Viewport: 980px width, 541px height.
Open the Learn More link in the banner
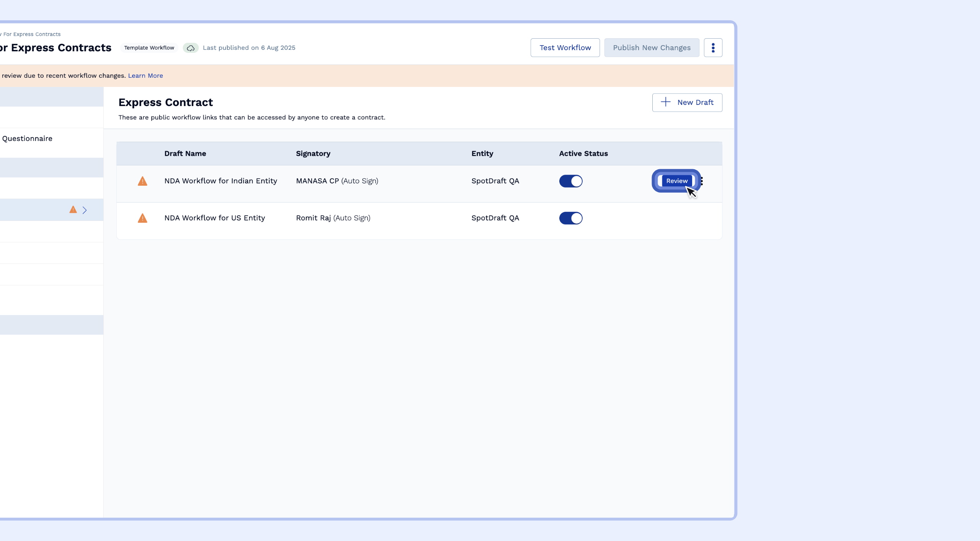[x=145, y=75]
